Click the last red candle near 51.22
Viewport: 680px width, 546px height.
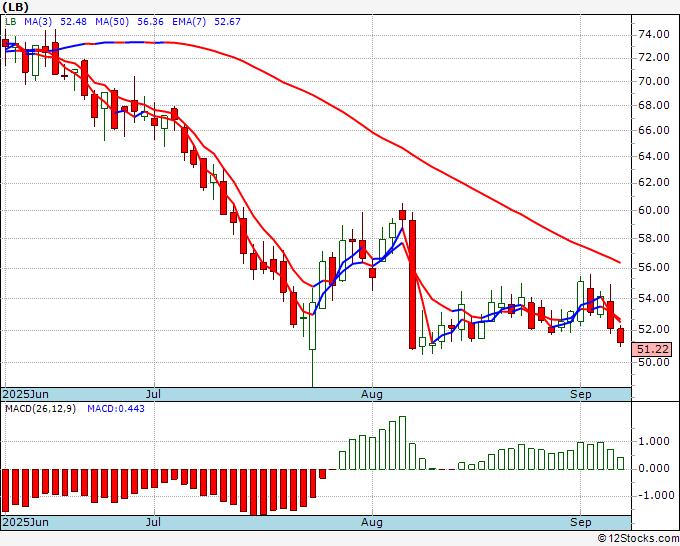621,336
